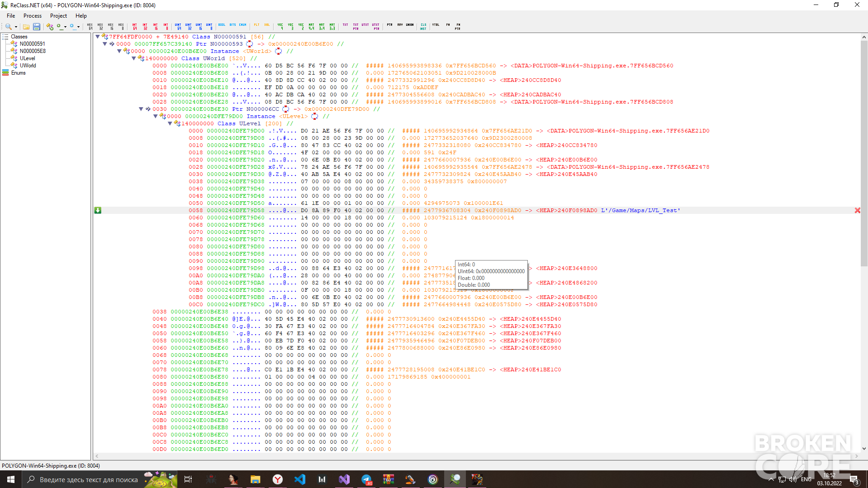
Task: Open the attach-to-process magnifier tool
Action: pos(8,27)
